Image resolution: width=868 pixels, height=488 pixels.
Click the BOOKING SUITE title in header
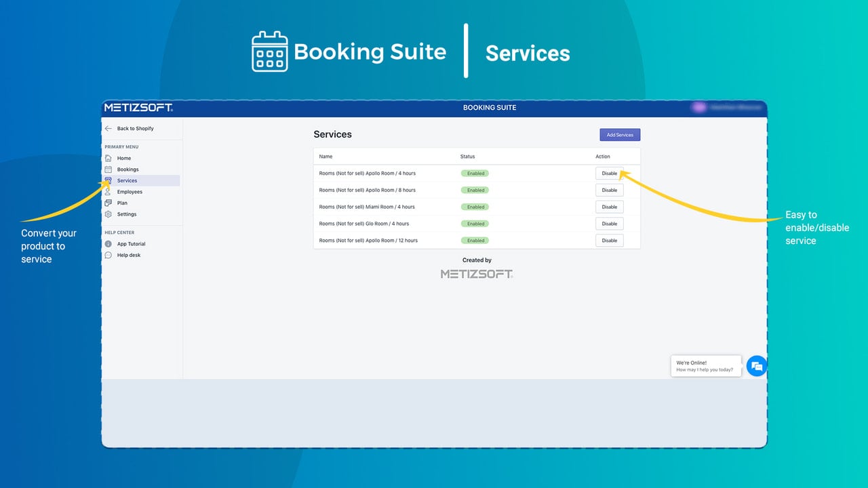pyautogui.click(x=490, y=108)
